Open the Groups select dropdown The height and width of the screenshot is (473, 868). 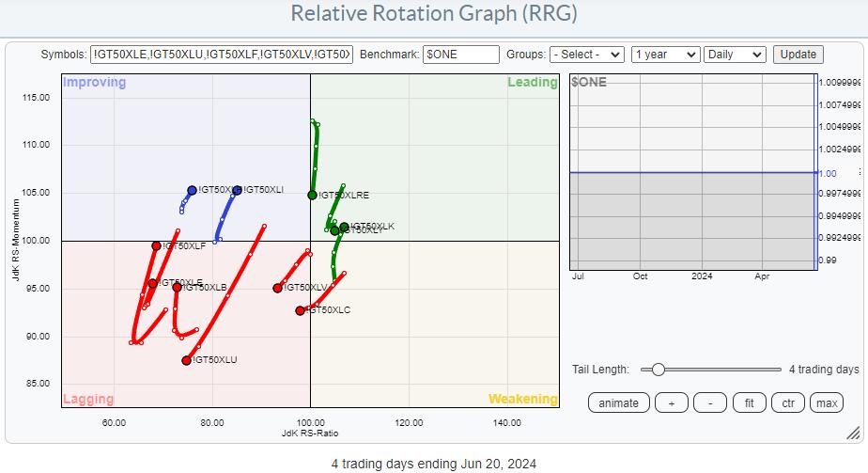click(587, 55)
